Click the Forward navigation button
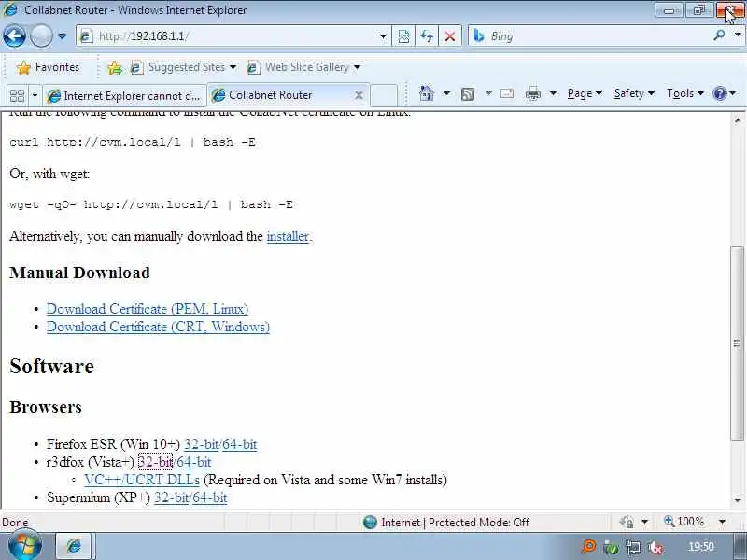The width and height of the screenshot is (747, 560). pyautogui.click(x=41, y=36)
